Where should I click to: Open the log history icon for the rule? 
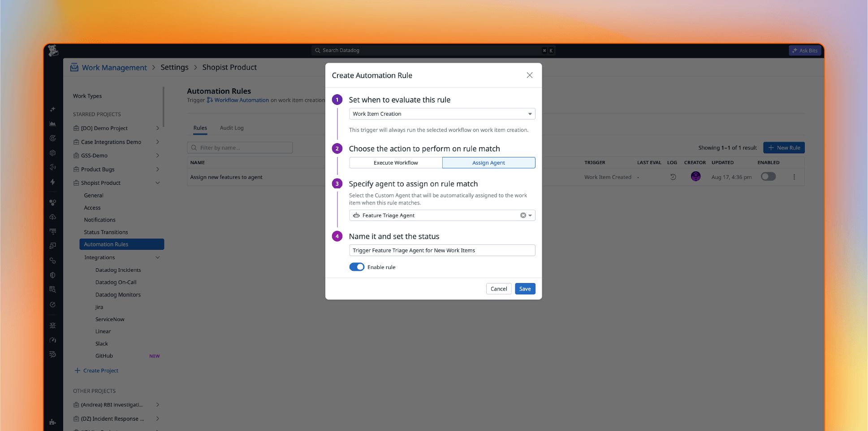[x=673, y=177]
